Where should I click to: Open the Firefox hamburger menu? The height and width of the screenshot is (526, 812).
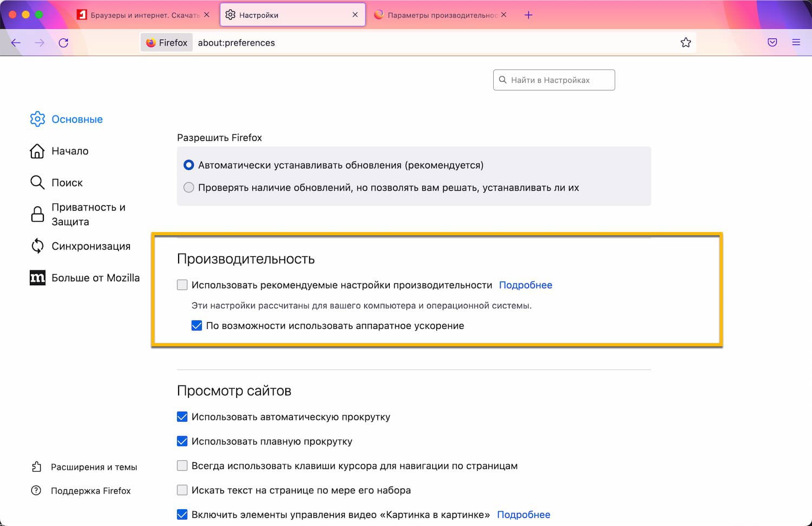(x=796, y=43)
